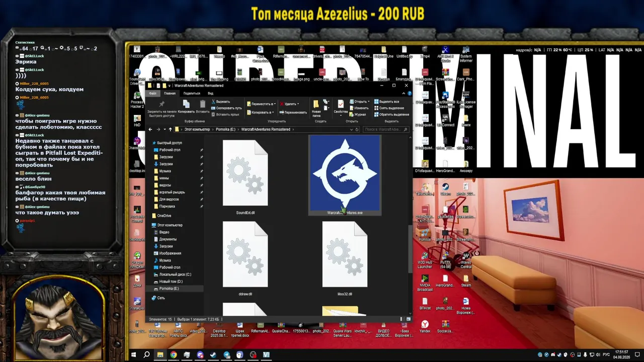The image size is (644, 362).
Task: Open the Файл menu tab
Action: (152, 94)
